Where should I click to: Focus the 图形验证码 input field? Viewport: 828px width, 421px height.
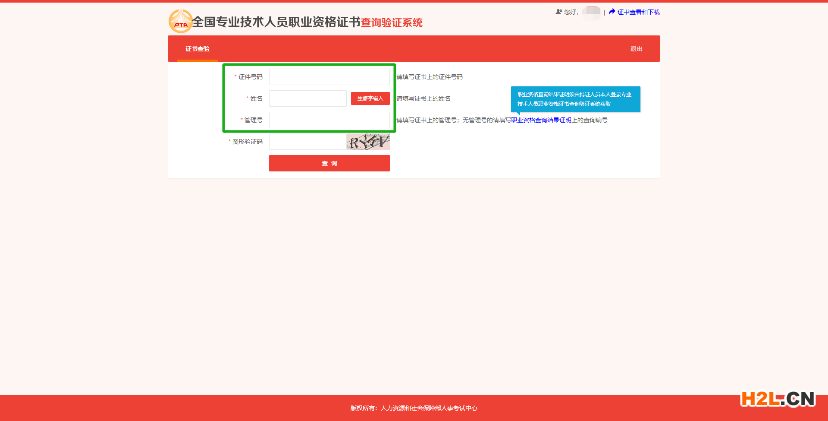(x=307, y=142)
